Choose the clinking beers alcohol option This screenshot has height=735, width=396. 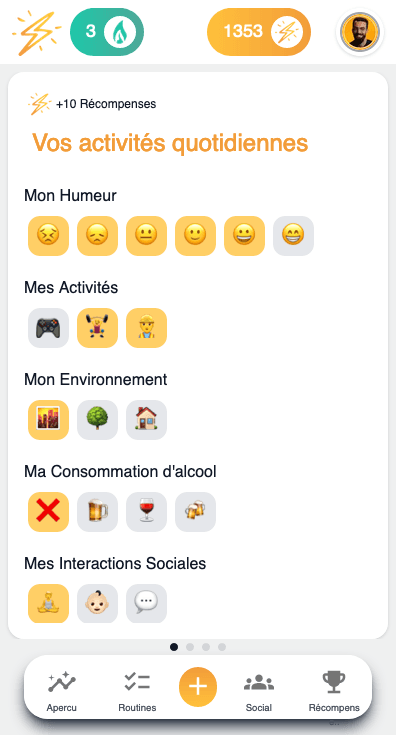pyautogui.click(x=195, y=512)
